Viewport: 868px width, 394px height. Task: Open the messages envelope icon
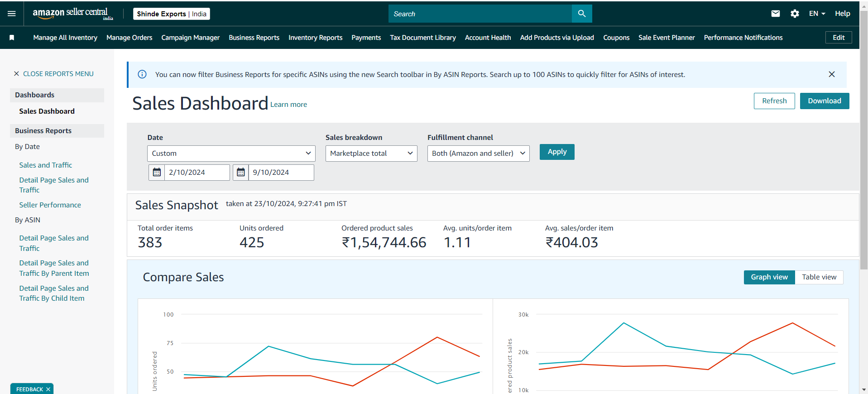coord(776,14)
